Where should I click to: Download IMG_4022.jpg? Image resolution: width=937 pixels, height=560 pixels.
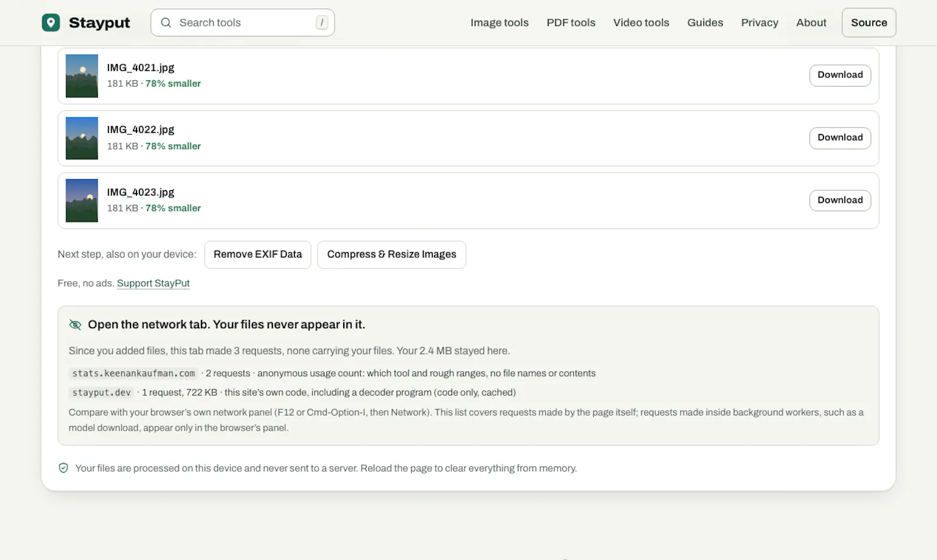840,138
